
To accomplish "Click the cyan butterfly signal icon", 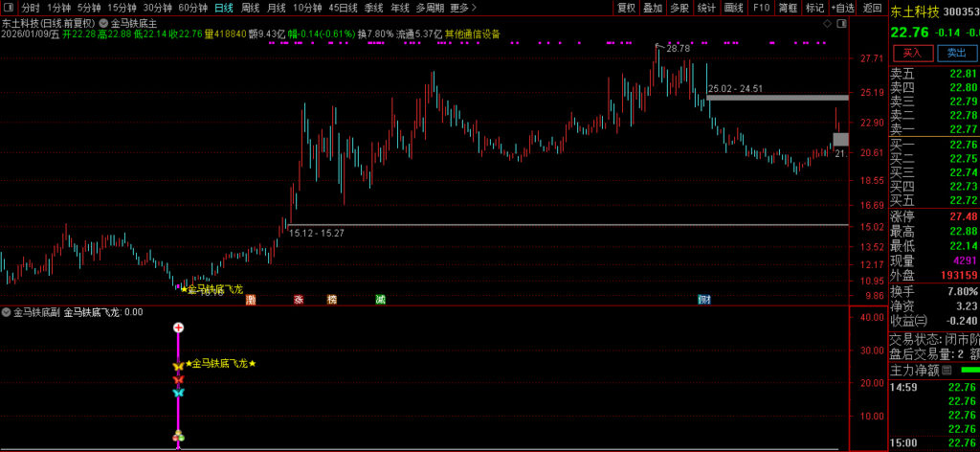I will tap(178, 393).
